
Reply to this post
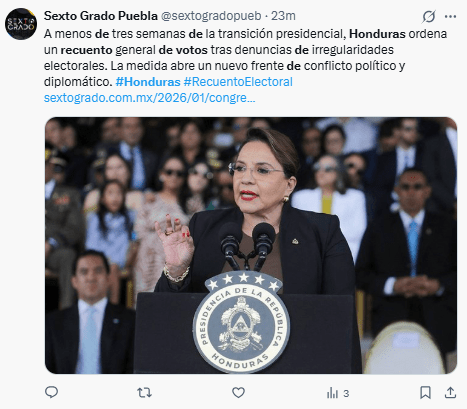(x=51, y=392)
